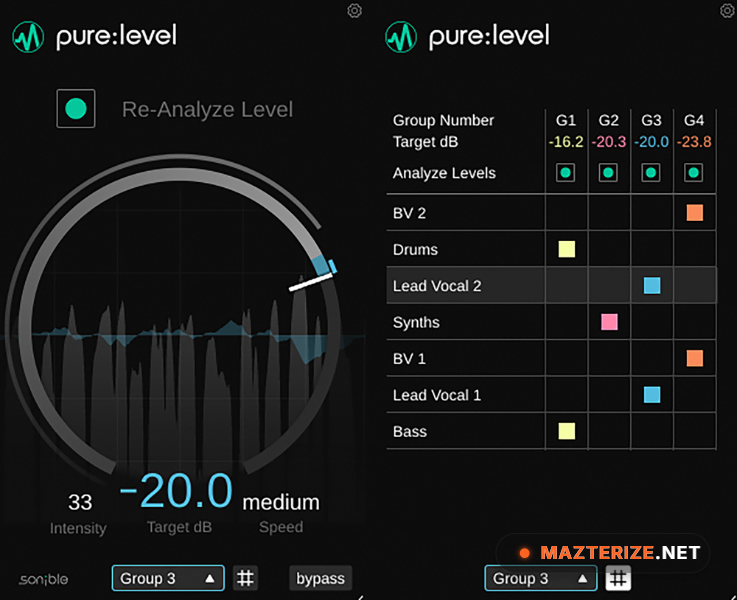Select the G3 column header
The width and height of the screenshot is (737, 600).
[651, 120]
